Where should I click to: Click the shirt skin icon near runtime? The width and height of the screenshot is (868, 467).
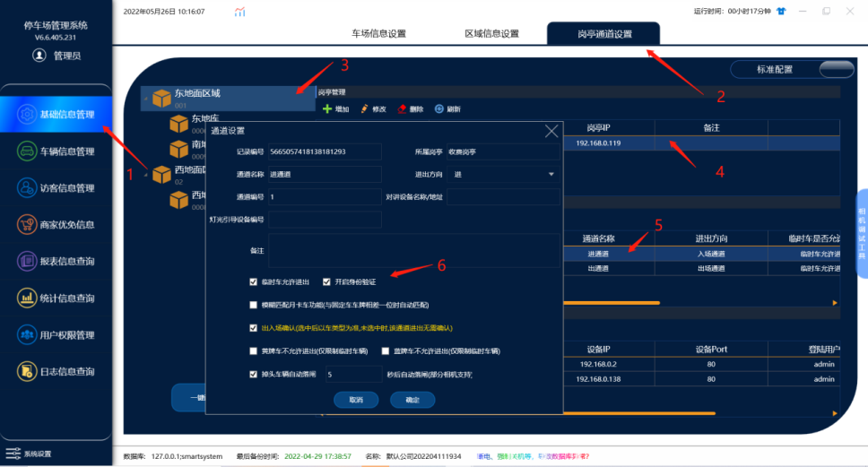point(781,11)
